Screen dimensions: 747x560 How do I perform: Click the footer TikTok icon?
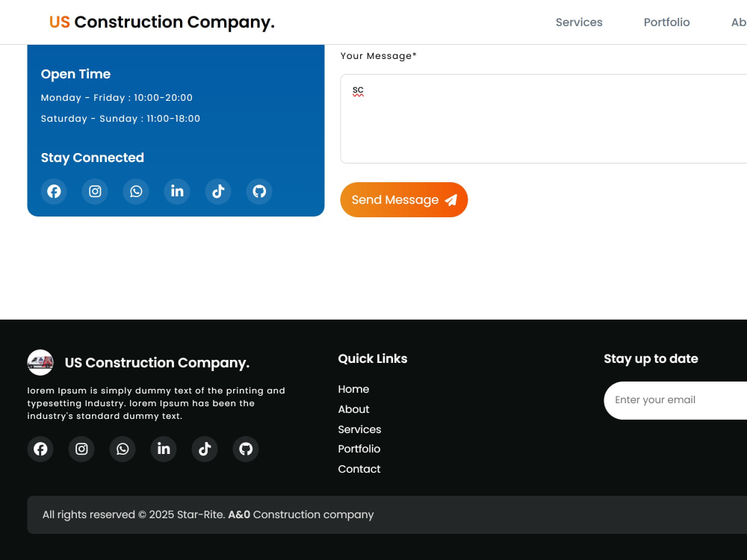click(205, 449)
